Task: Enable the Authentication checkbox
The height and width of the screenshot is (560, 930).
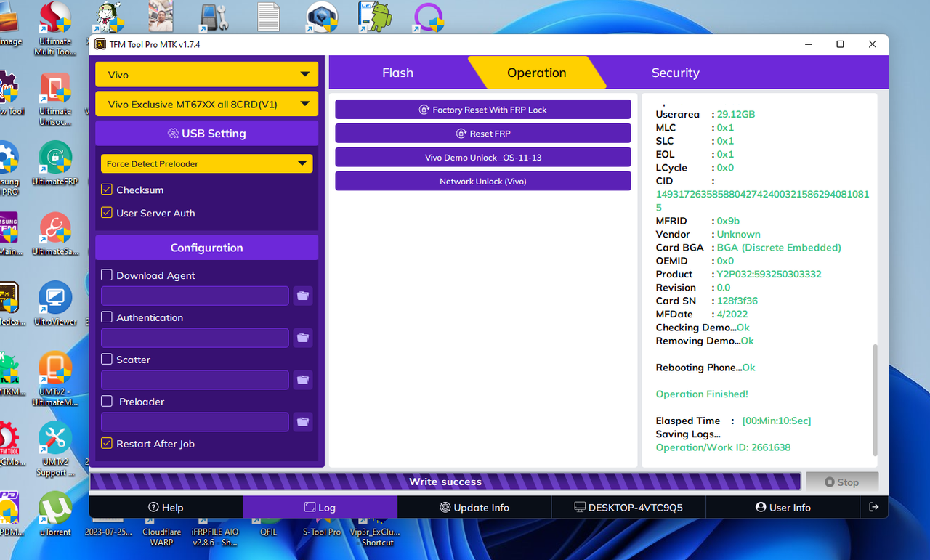Action: 107,317
